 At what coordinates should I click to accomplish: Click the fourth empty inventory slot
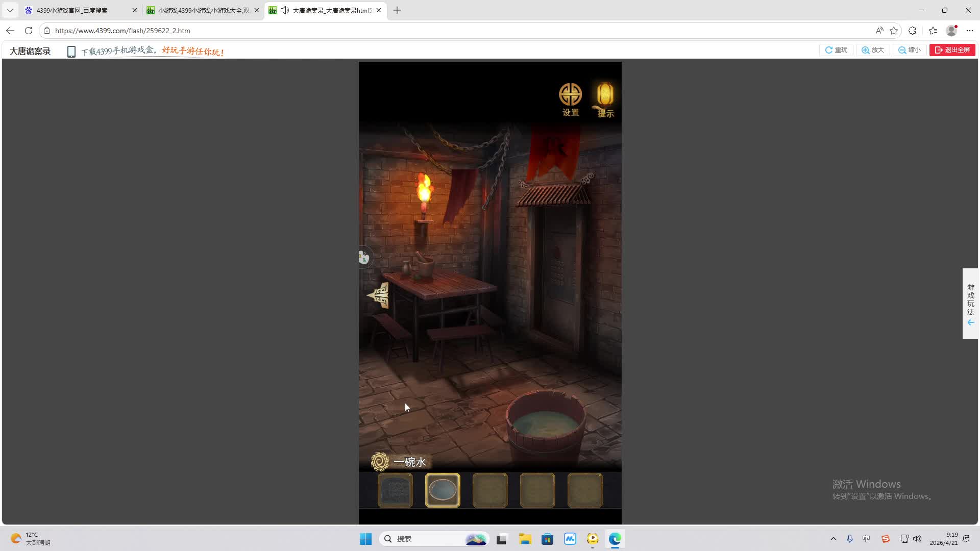point(537,490)
